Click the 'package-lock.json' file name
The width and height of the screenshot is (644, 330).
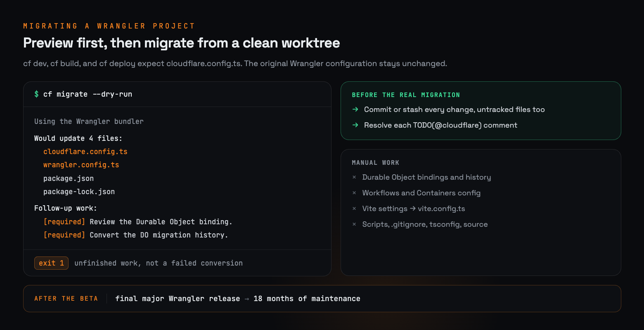click(79, 192)
